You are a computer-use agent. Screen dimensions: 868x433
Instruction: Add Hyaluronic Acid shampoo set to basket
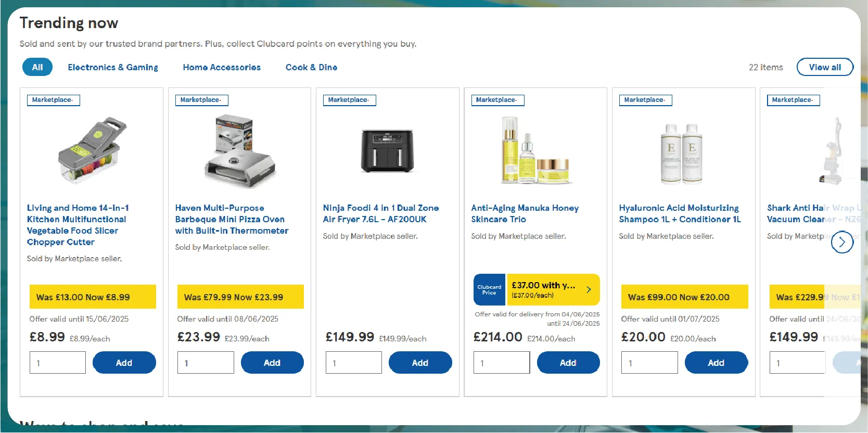(716, 363)
